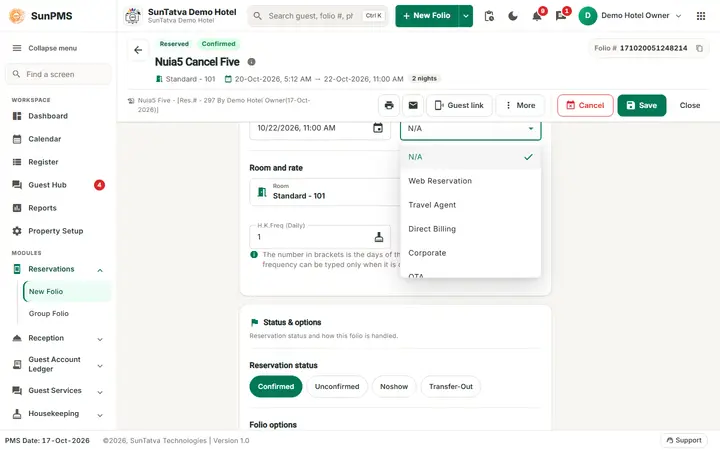Open the clipboard clock icon in header
Screen dimensions: 720x450
489,16
